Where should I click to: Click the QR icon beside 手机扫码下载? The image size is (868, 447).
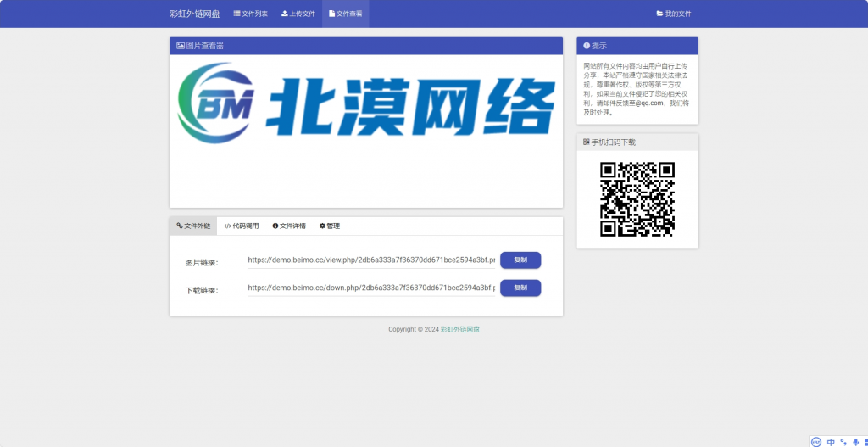[587, 142]
